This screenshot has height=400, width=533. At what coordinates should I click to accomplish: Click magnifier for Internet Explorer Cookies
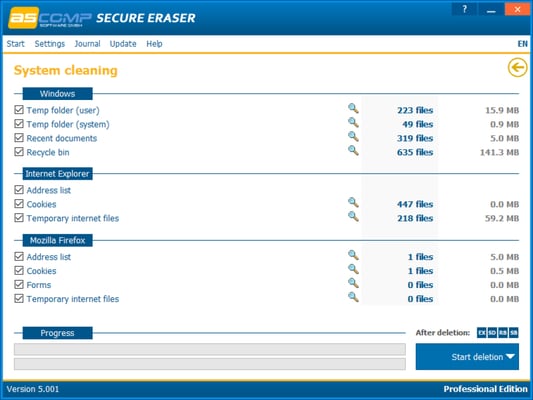[353, 203]
